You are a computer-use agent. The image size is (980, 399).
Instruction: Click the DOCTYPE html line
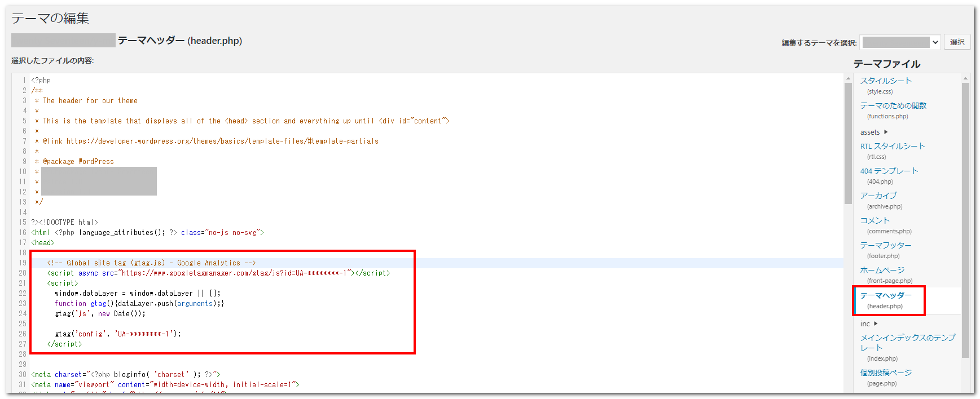pyautogui.click(x=64, y=223)
